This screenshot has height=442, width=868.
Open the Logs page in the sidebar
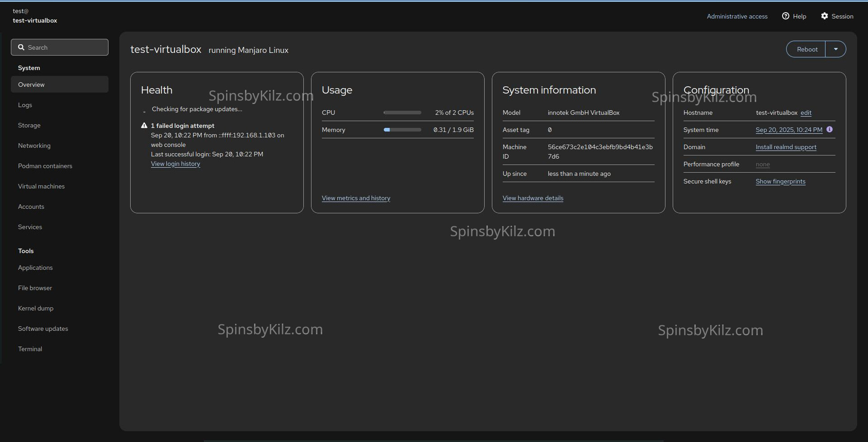(25, 105)
